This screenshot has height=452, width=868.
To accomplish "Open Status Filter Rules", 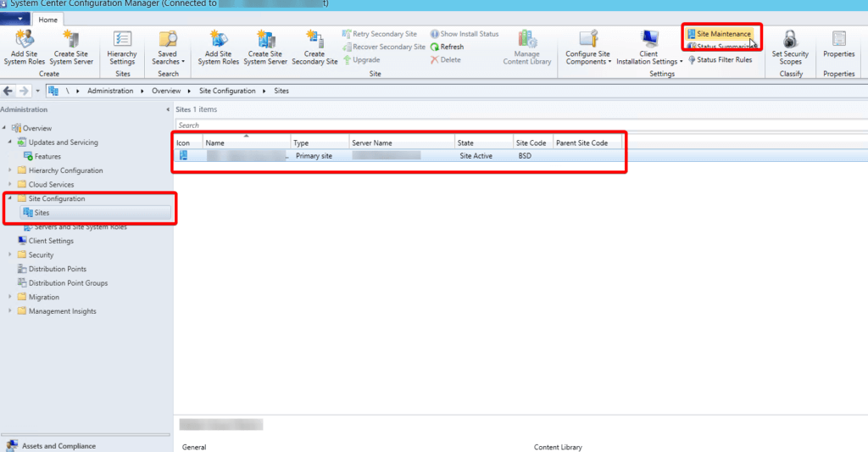I will click(721, 60).
